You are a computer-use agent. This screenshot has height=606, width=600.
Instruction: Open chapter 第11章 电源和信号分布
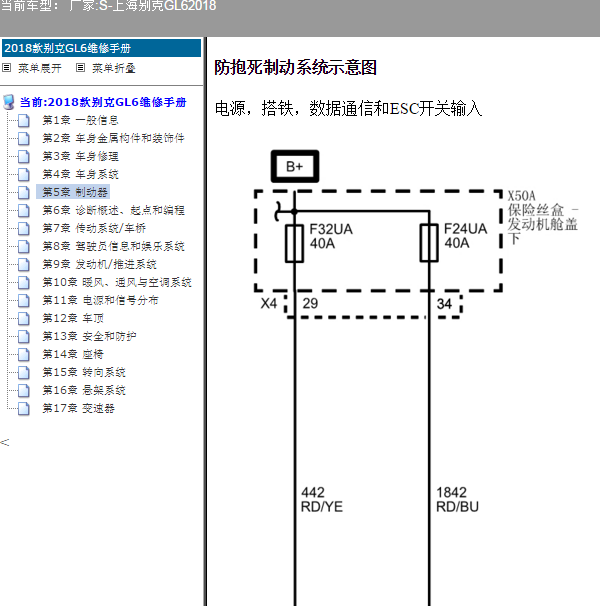(100, 300)
